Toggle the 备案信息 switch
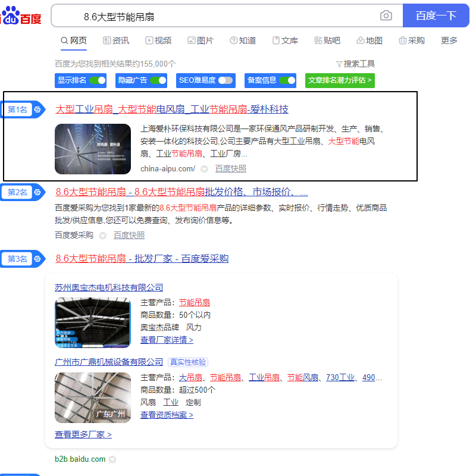The width and height of the screenshot is (476, 476). tap(287, 80)
